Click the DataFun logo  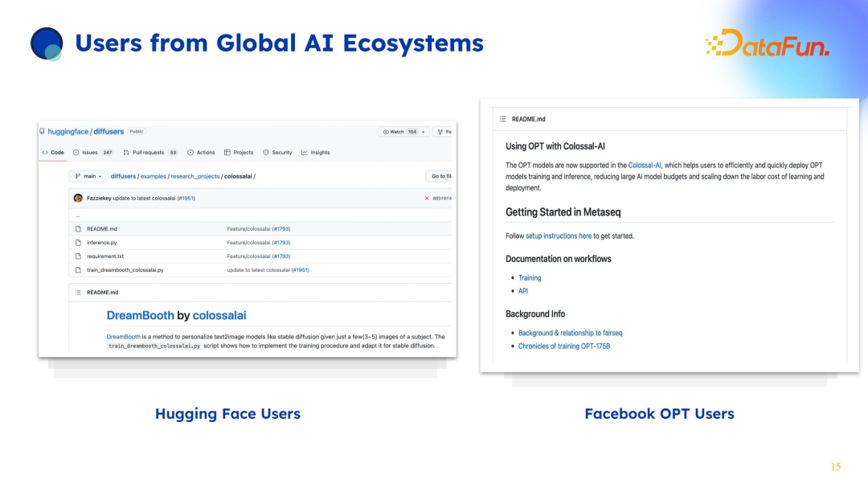tap(768, 43)
